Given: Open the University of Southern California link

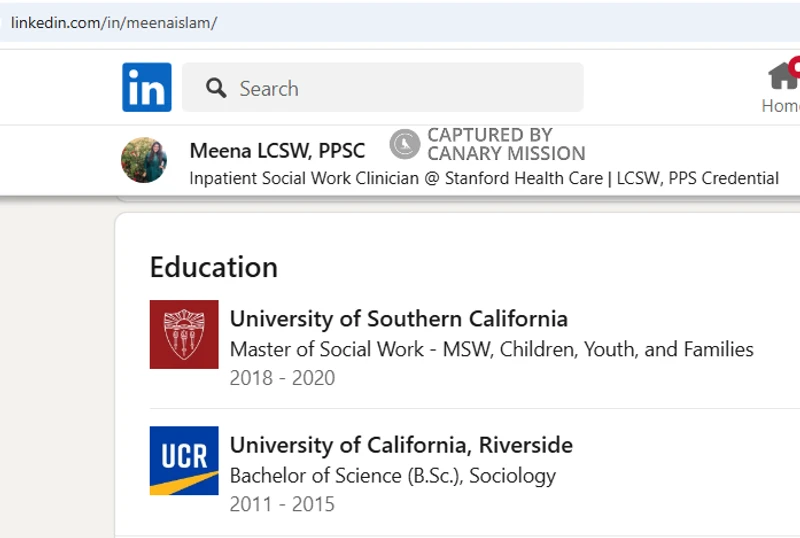Looking at the screenshot, I should (398, 319).
